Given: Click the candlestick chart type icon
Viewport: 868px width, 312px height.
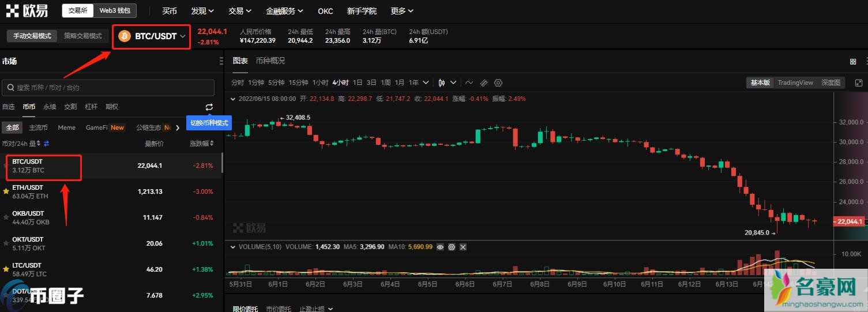Looking at the screenshot, I should coord(442,82).
